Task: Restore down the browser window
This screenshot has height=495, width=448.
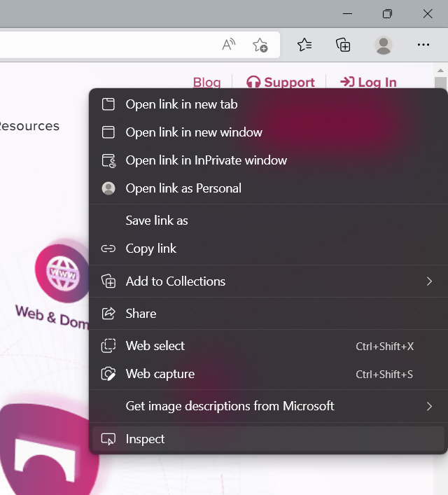Action: point(387,13)
